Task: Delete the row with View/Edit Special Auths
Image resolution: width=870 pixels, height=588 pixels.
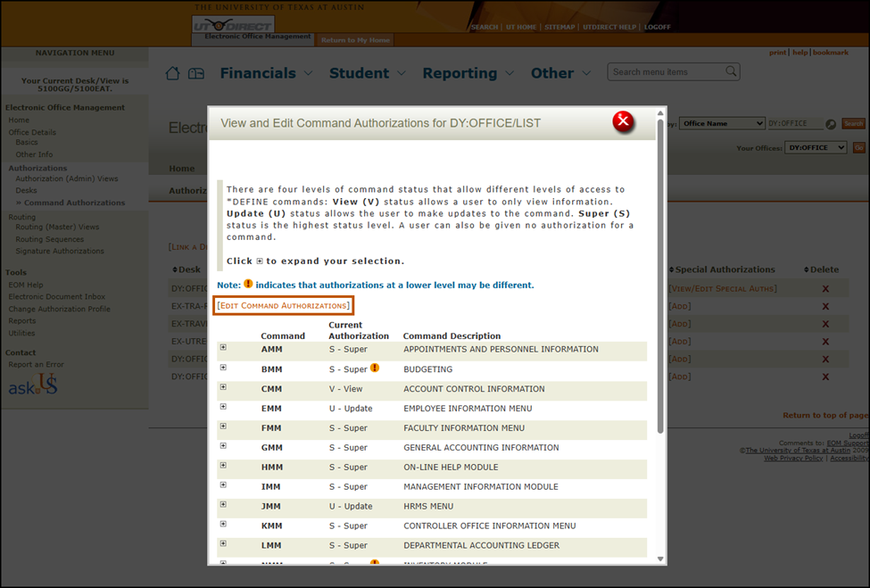Action: pyautogui.click(x=825, y=288)
